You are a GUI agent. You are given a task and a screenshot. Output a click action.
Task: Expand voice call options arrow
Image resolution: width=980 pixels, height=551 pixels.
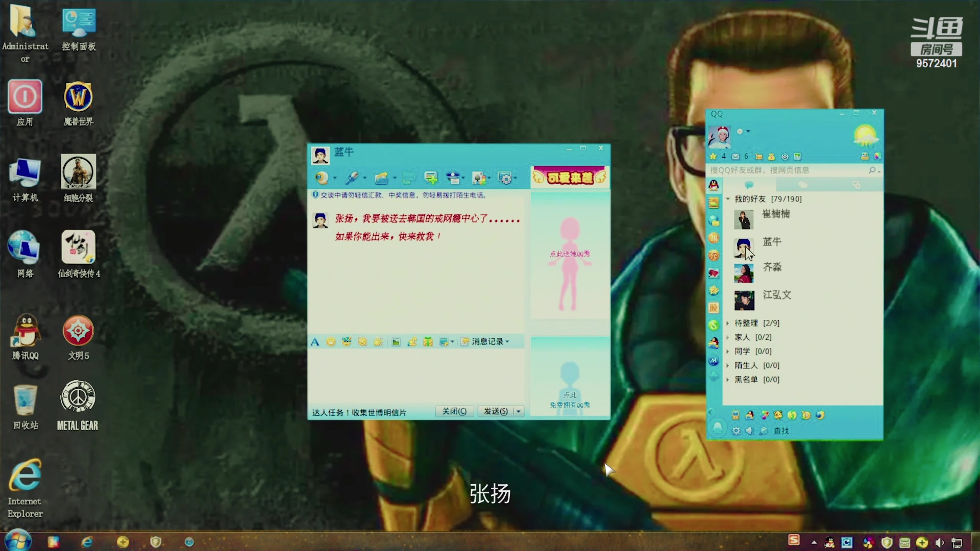click(x=364, y=178)
